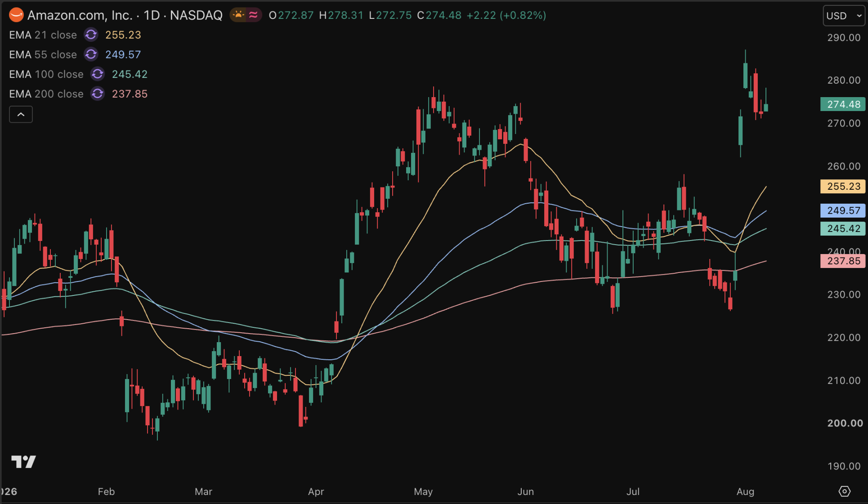Screen dimensions: 868x504
Task: Click the 230.00 price axis label
Action: 844,294
